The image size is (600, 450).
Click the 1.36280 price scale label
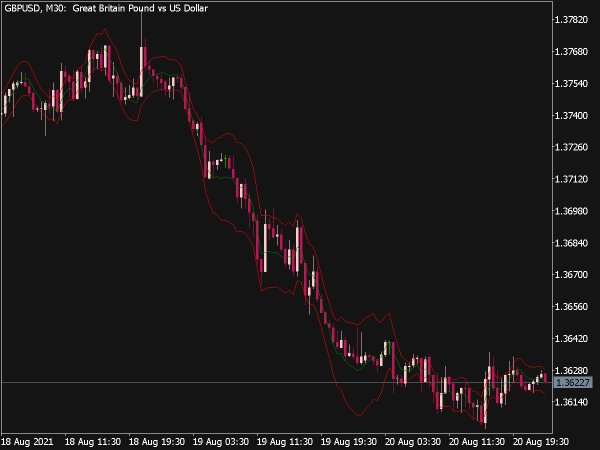click(x=571, y=370)
